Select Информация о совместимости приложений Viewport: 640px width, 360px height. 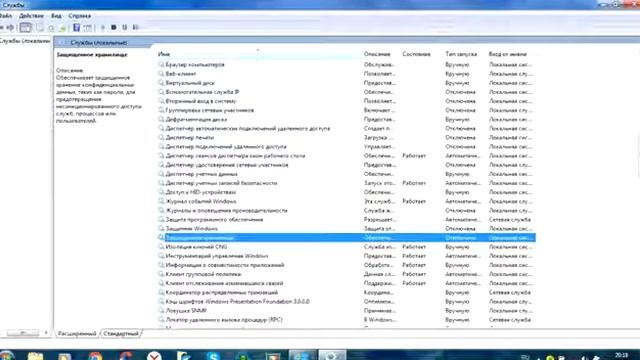click(346, 265)
